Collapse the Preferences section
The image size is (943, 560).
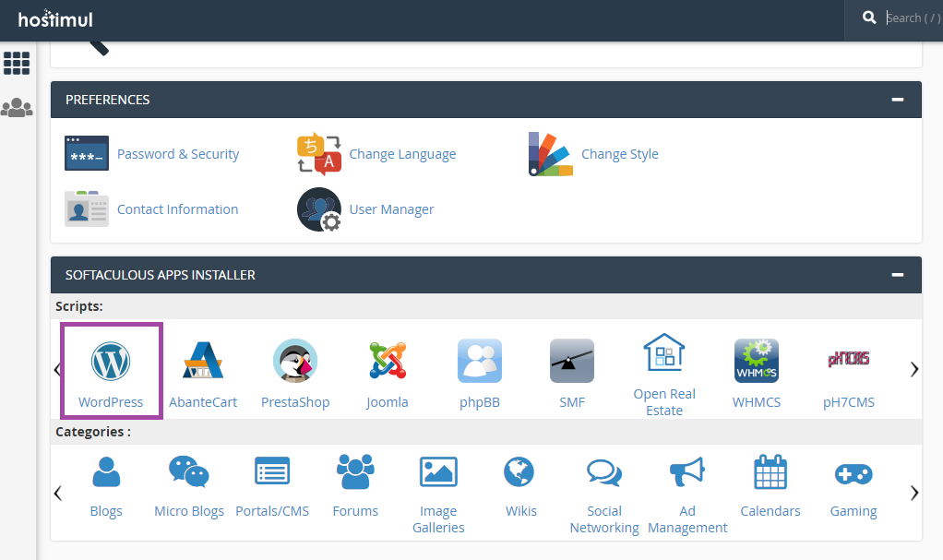[897, 100]
